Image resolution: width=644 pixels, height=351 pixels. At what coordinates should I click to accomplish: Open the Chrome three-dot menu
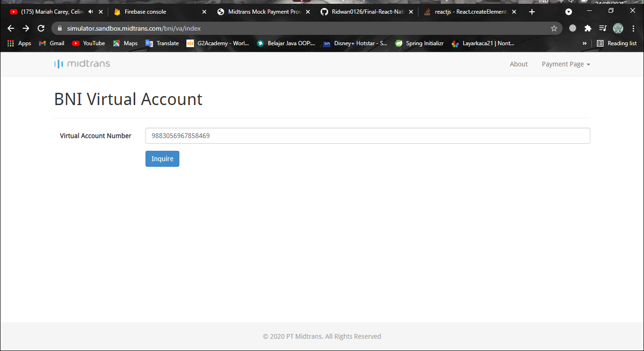click(x=633, y=28)
